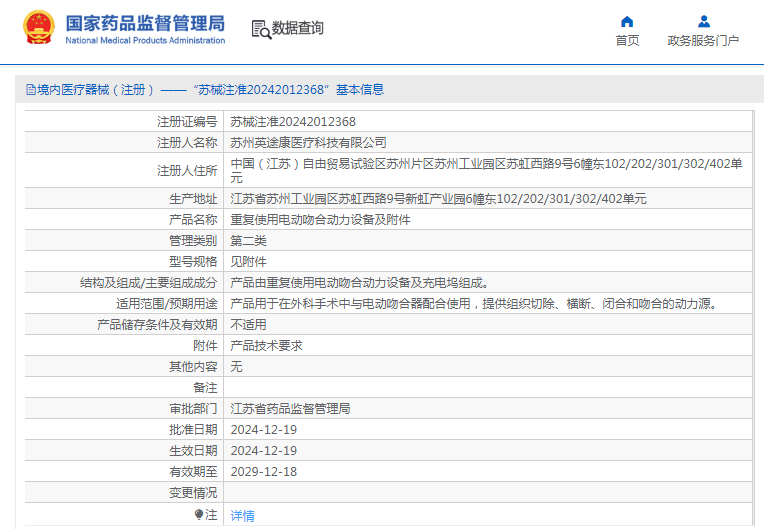Screen dimensions: 764x529
Task: Click the 结构及组成/主要组成成分 label
Action: pyautogui.click(x=149, y=282)
